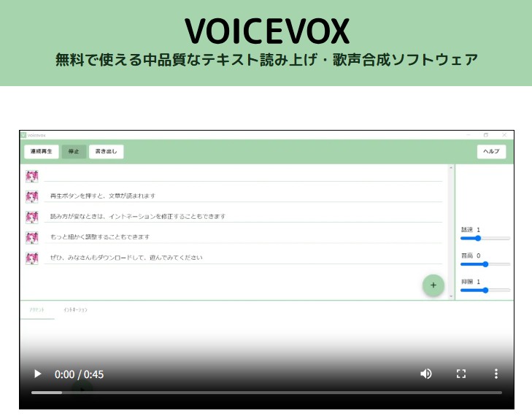
Task: Click the scrollbar up arrow in text list
Action: click(451, 167)
